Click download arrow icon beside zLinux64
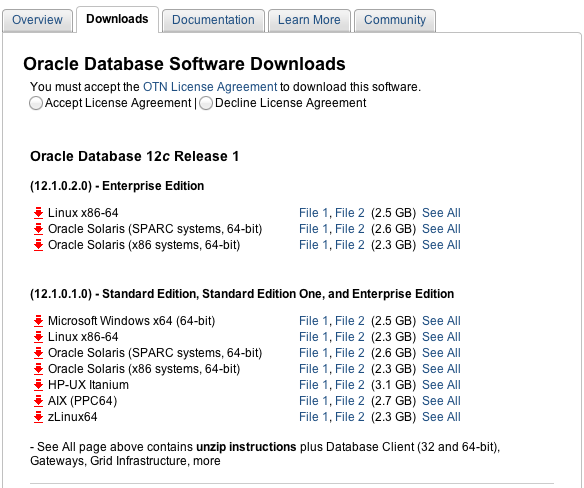Image resolution: width=584 pixels, height=488 pixels. click(x=38, y=417)
